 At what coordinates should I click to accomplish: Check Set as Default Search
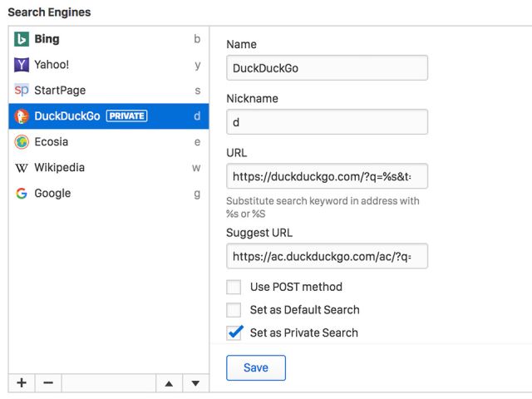[x=234, y=310]
